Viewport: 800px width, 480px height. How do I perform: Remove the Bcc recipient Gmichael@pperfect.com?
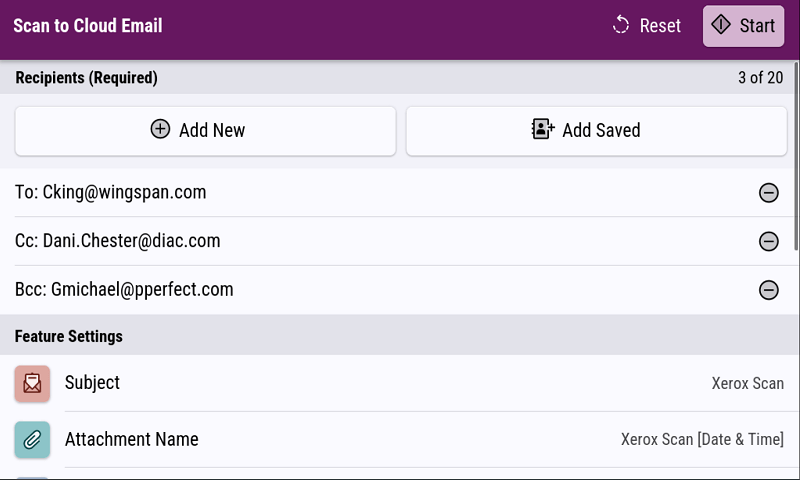coord(768,290)
